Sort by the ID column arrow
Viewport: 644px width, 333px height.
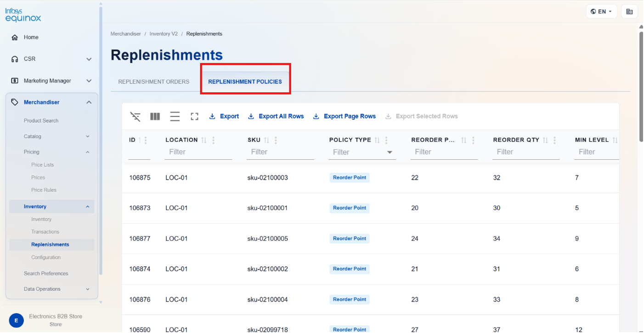(x=140, y=140)
